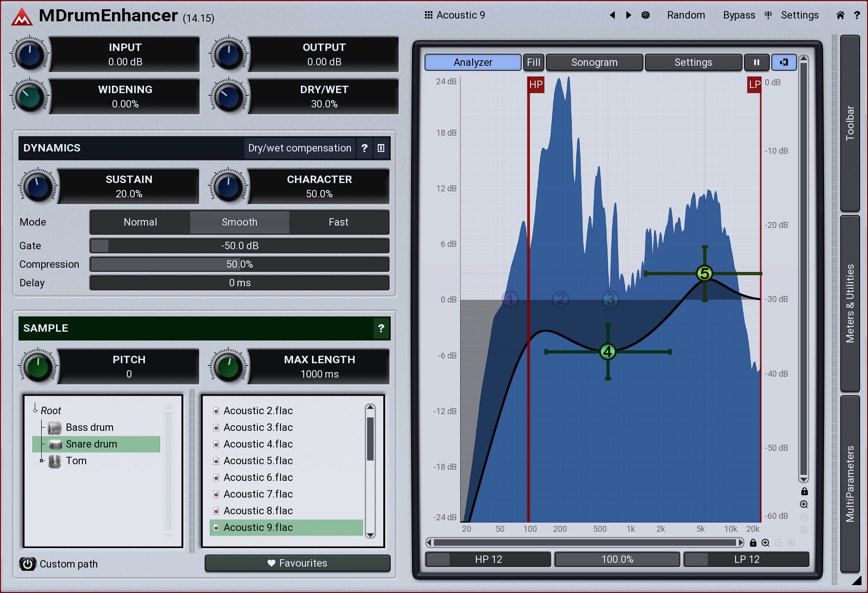Go to the previous preset arrow

[x=612, y=15]
